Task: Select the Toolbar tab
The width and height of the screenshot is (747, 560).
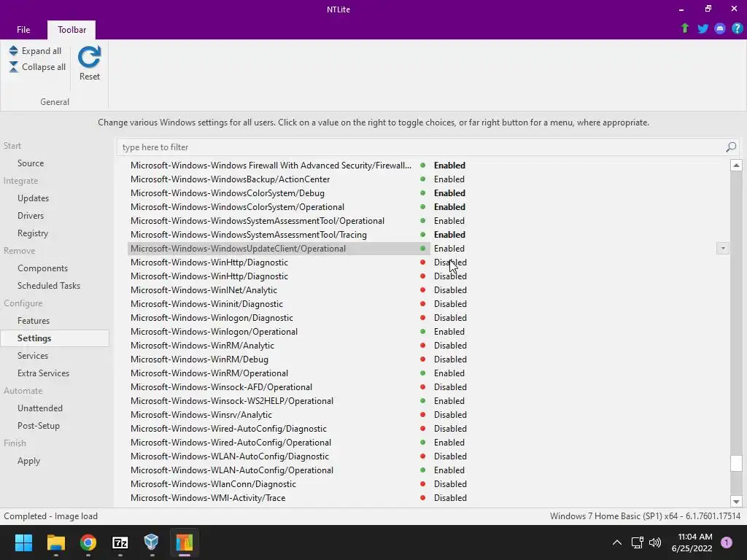Action: [x=71, y=29]
